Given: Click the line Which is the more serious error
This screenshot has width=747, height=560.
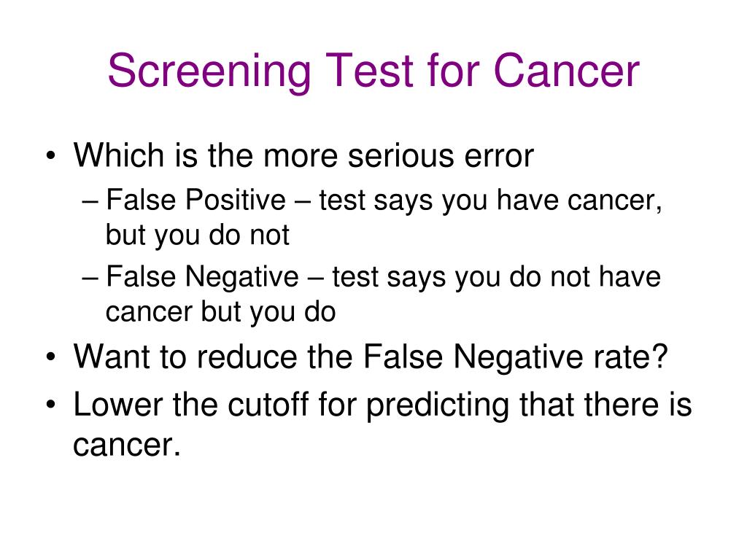Looking at the screenshot, I should pyautogui.click(x=303, y=155).
